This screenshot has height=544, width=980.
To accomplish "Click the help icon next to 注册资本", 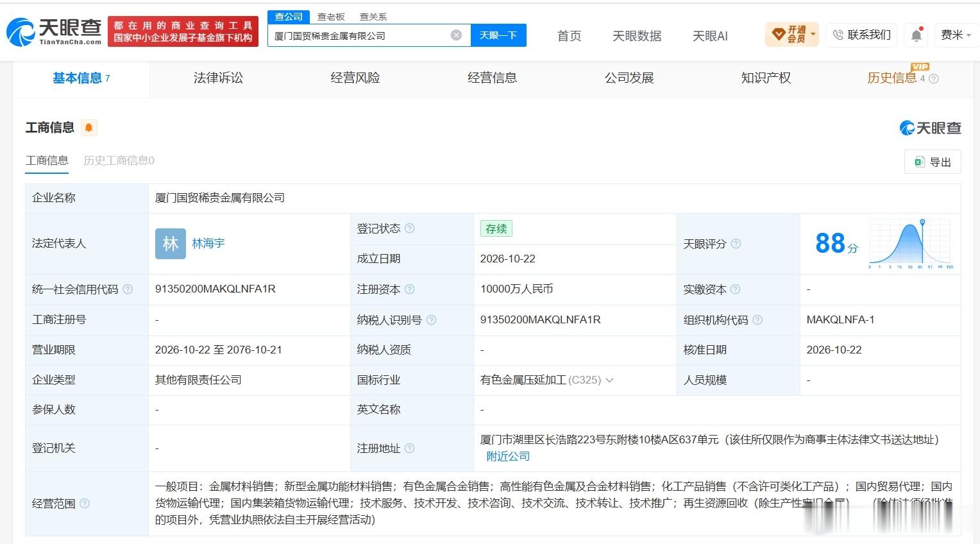I will coord(410,289).
